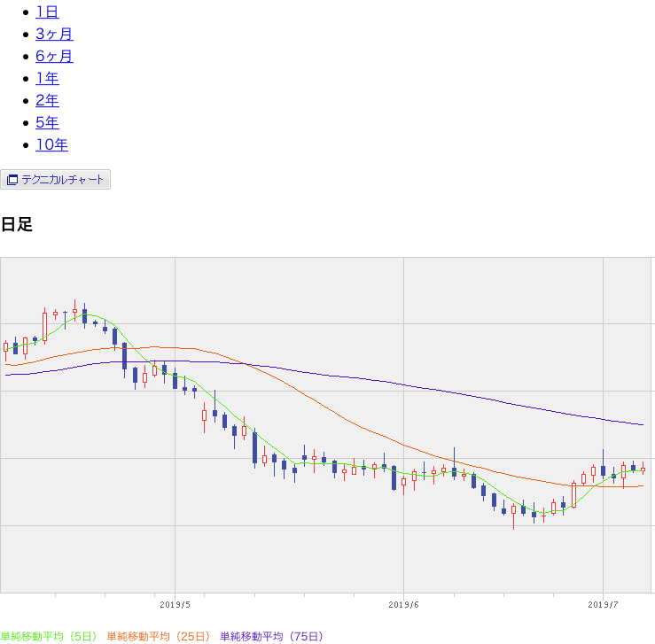Click the 2019/5 axis label
Screen dimensions: 655x644
point(175,605)
